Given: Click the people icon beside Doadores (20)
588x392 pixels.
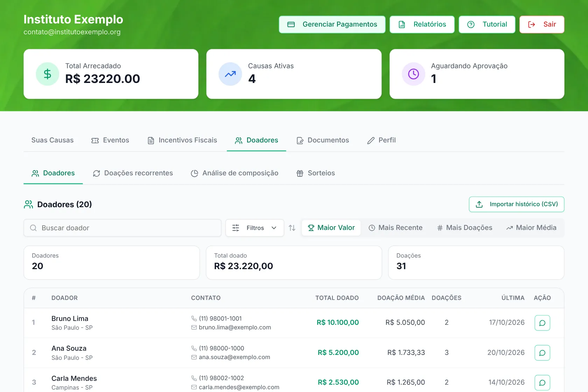Looking at the screenshot, I should click(28, 204).
